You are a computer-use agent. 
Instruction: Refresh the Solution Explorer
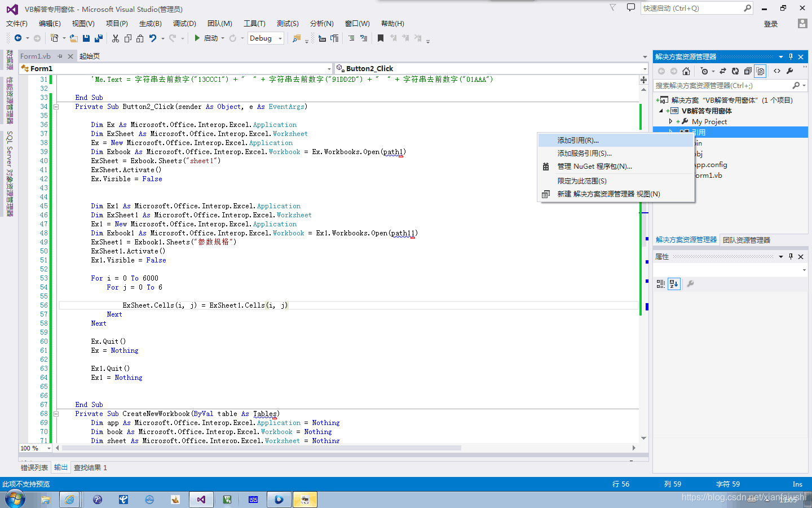click(x=735, y=71)
